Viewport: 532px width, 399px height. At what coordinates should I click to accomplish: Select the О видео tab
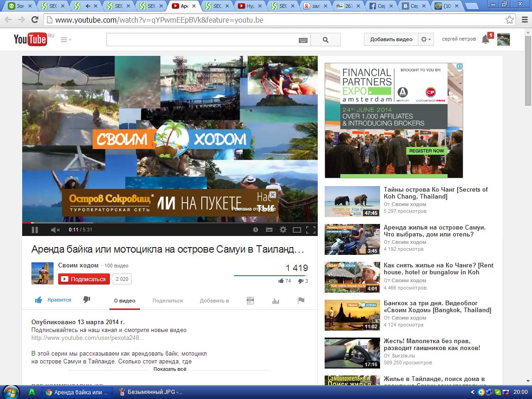(x=125, y=301)
